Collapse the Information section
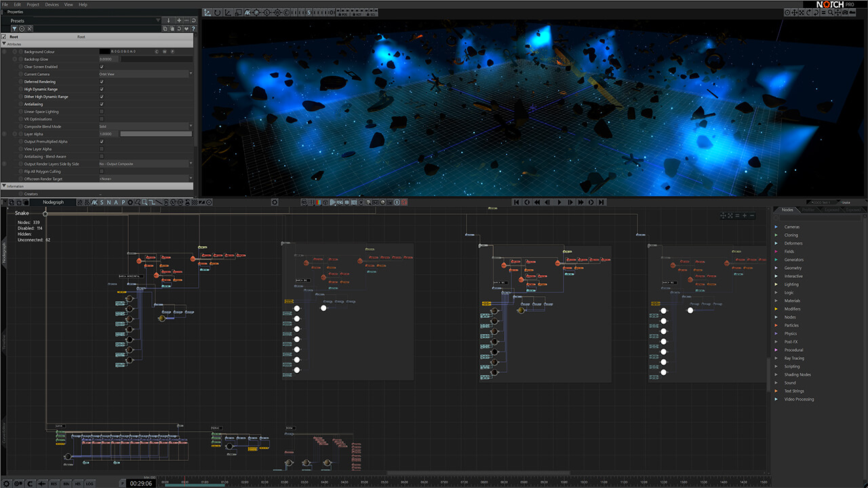 4,186
